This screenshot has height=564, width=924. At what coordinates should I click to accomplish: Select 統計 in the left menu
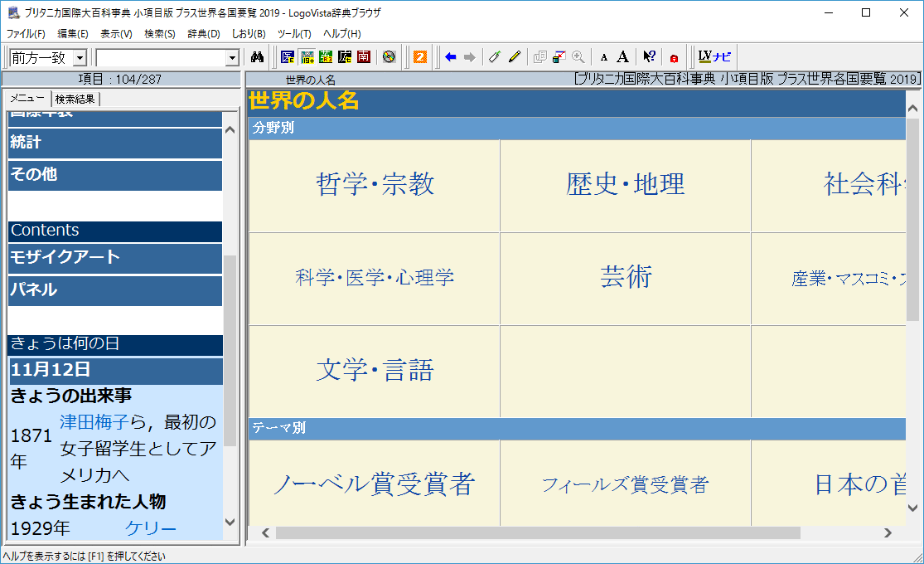click(x=115, y=142)
